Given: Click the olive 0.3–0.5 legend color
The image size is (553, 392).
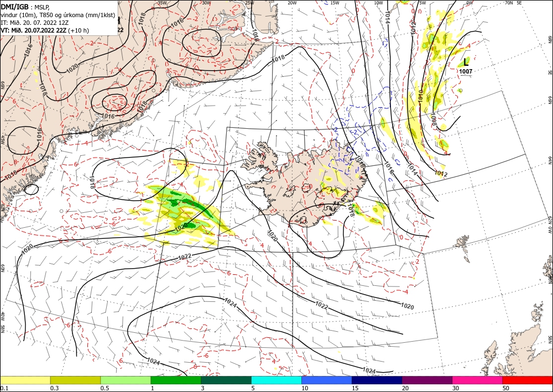Looking at the screenshot, I should [x=75, y=380].
